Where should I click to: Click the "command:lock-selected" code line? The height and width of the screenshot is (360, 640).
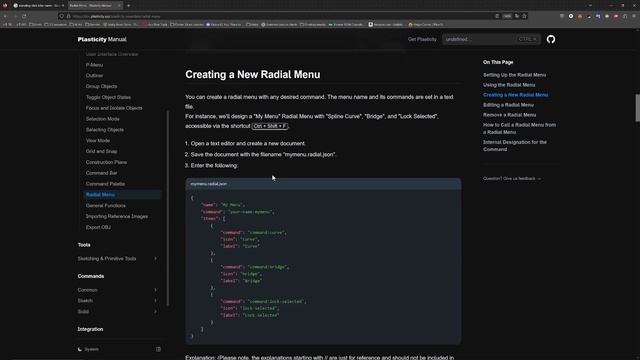[x=264, y=302]
